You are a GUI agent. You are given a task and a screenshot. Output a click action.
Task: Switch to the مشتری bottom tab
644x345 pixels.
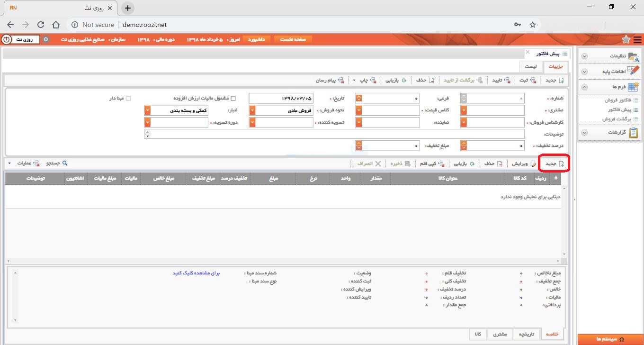point(500,334)
